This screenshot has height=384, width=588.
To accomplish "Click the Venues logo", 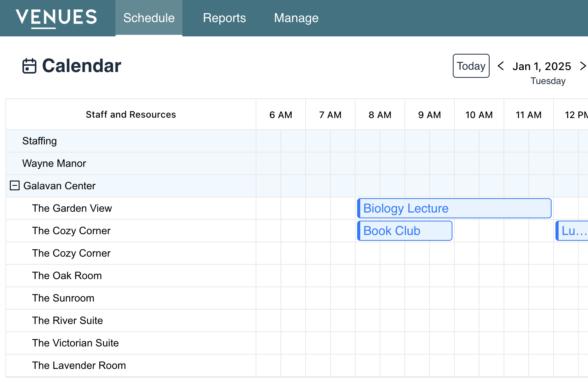I will click(x=56, y=18).
